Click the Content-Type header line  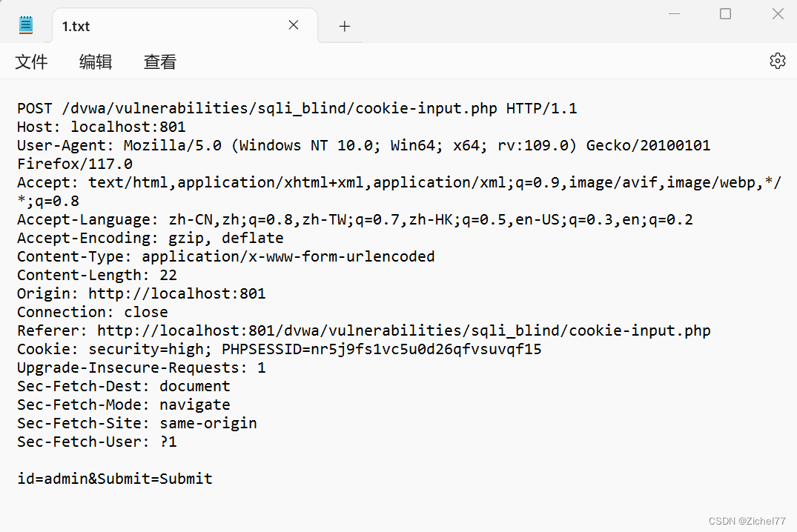(x=225, y=256)
